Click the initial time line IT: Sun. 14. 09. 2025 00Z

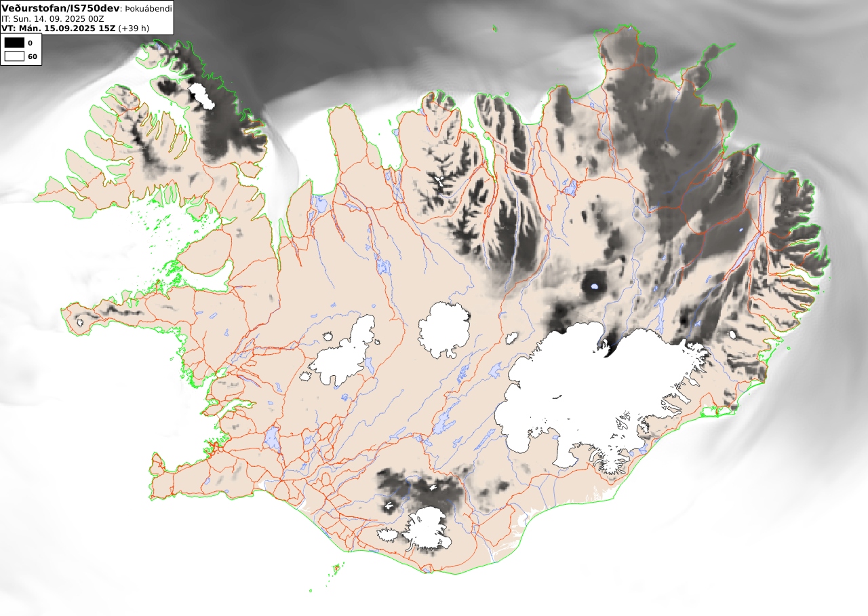(52, 19)
